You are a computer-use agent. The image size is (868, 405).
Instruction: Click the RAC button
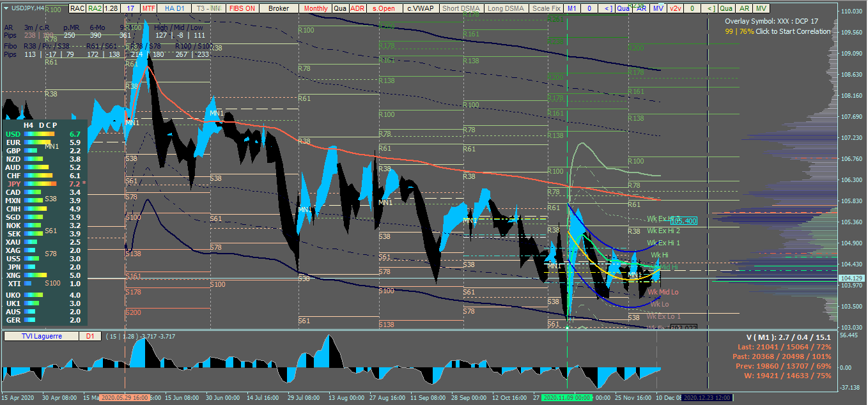point(77,8)
